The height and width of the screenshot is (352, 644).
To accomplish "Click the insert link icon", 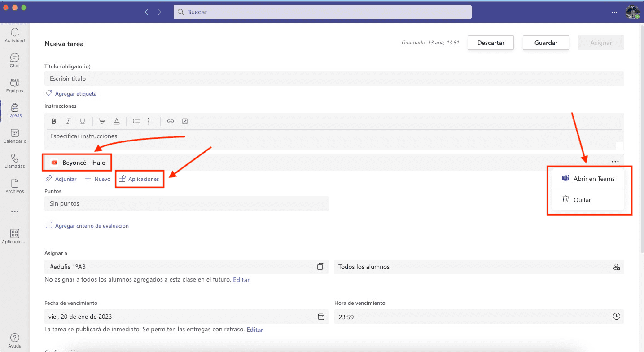I will (x=171, y=121).
